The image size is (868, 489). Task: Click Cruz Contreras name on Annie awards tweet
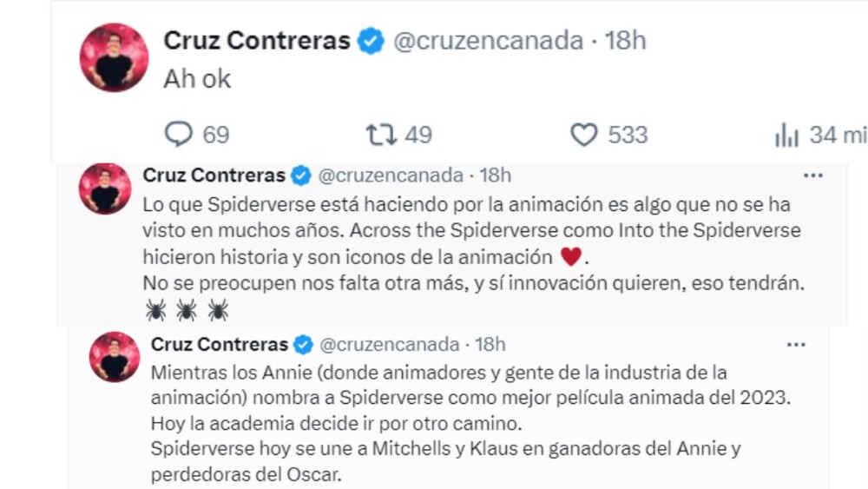(220, 345)
